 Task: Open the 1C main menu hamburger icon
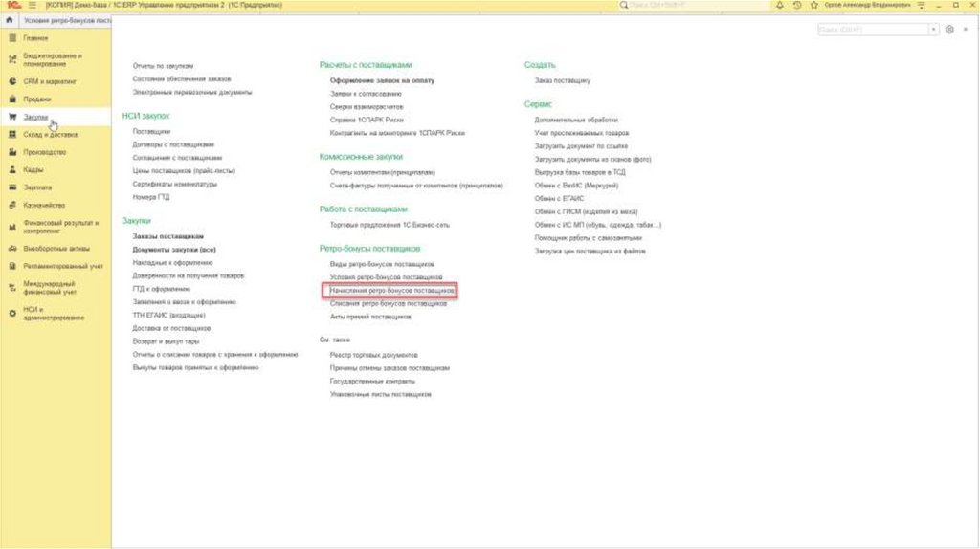(33, 5)
